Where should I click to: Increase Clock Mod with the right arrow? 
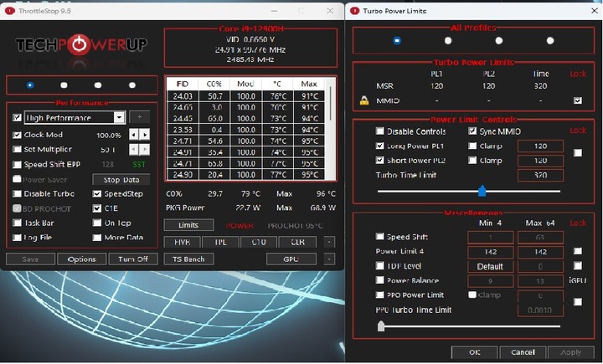(145, 135)
